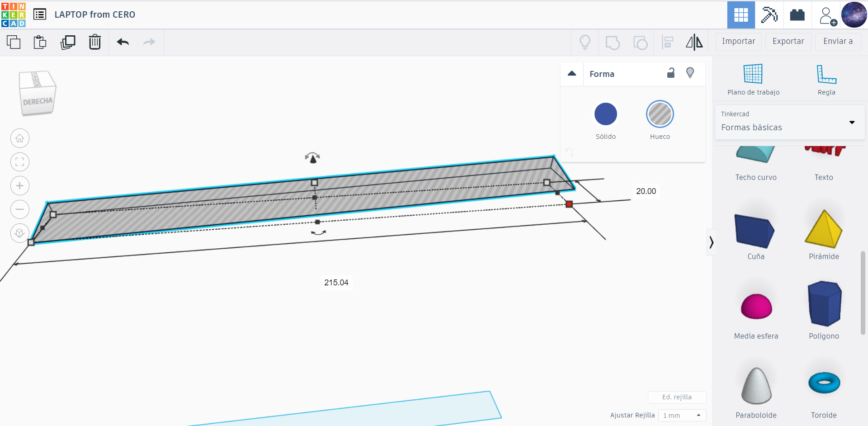Image resolution: width=868 pixels, height=426 pixels.
Task: Click Ed. rejilla button
Action: pos(677,397)
